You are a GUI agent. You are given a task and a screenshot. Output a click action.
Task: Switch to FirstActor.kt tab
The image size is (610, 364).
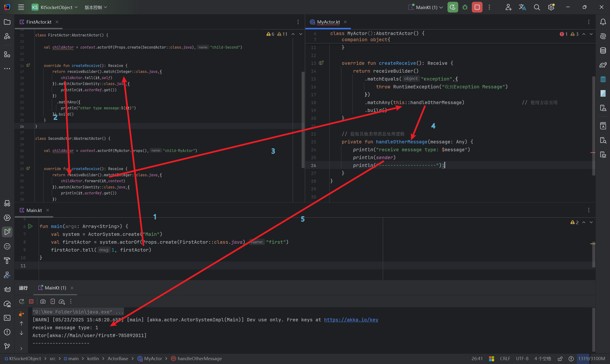[39, 22]
